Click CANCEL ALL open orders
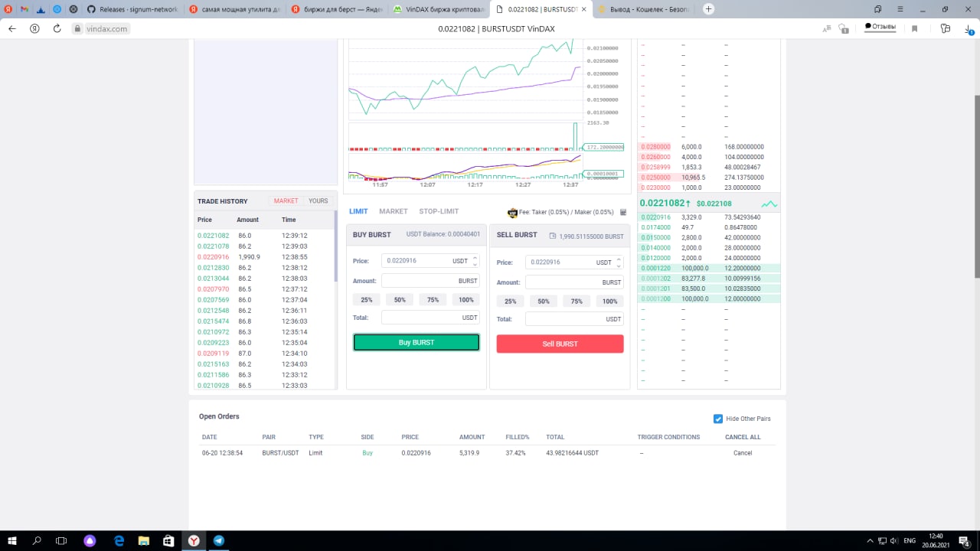The height and width of the screenshot is (551, 980). point(743,437)
